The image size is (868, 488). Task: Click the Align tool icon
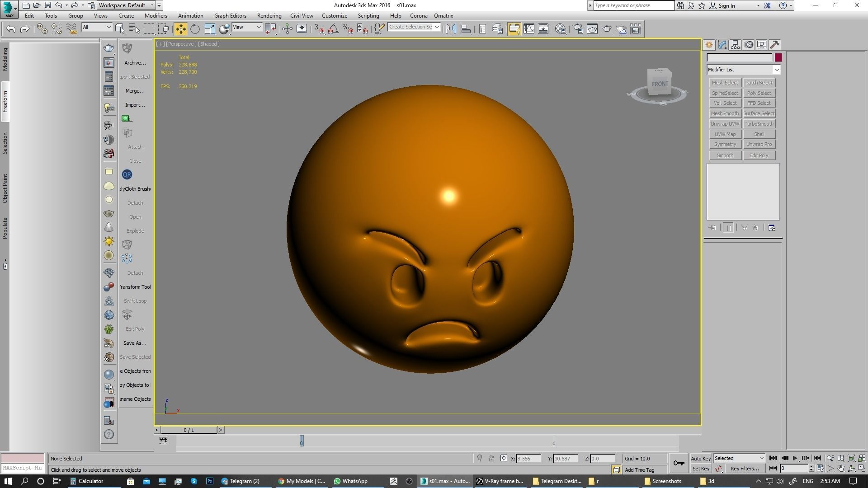point(466,29)
